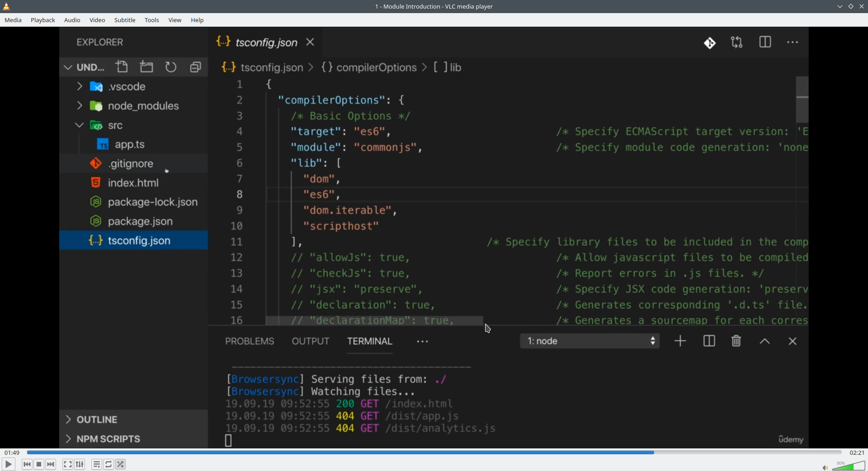Click the VLC cone icon in title bar
This screenshot has width=868, height=471.
[x=7, y=6]
